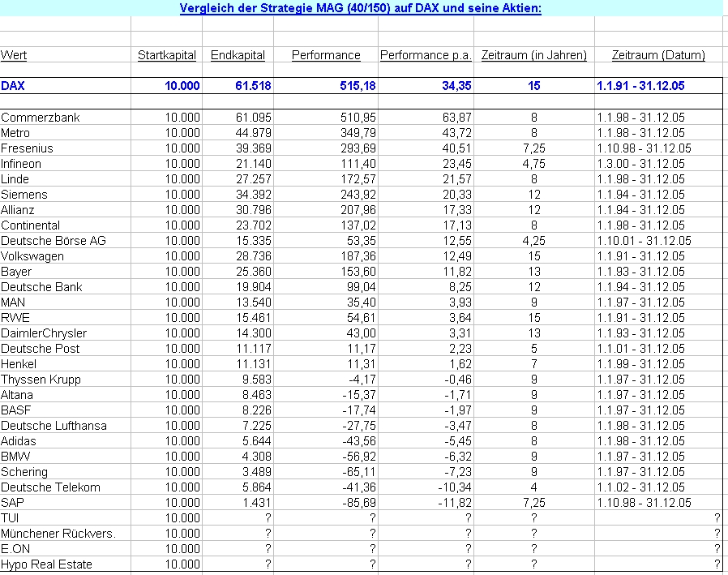Select the Deutsche Börse AG cell
The image size is (728, 575).
click(x=54, y=241)
